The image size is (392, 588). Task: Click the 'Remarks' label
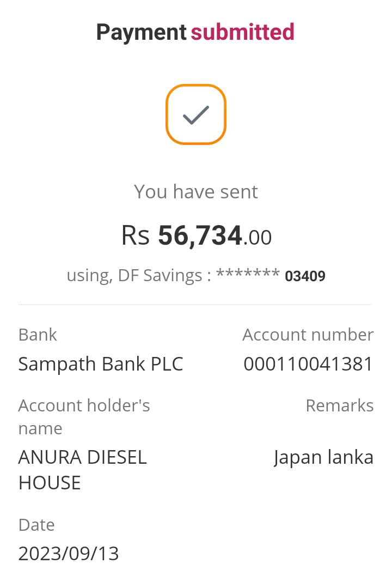pyautogui.click(x=339, y=405)
